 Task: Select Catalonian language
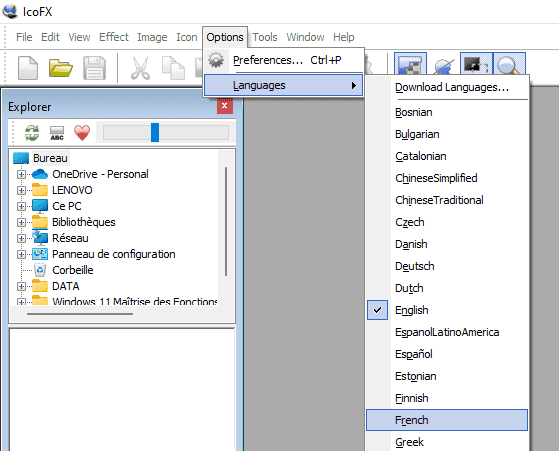click(447, 156)
